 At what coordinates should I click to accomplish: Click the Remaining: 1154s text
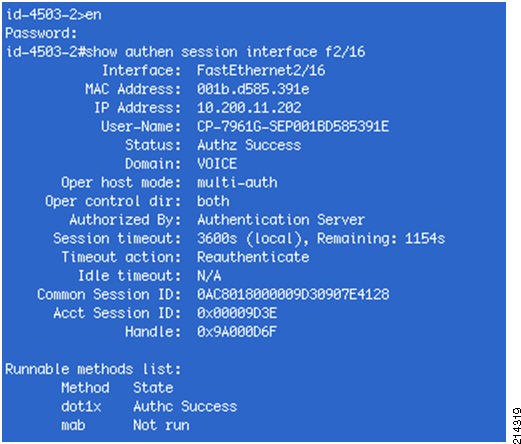381,239
